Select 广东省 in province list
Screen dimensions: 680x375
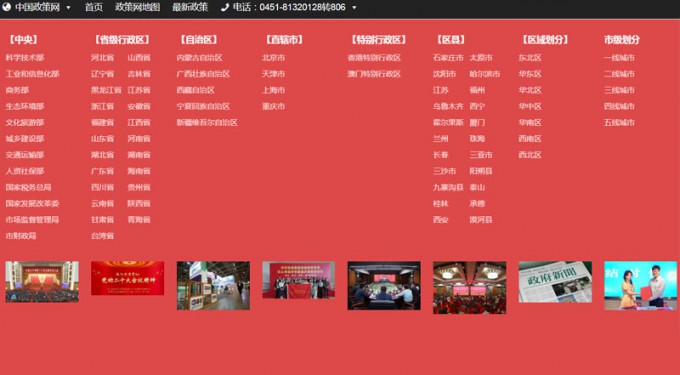(x=102, y=171)
